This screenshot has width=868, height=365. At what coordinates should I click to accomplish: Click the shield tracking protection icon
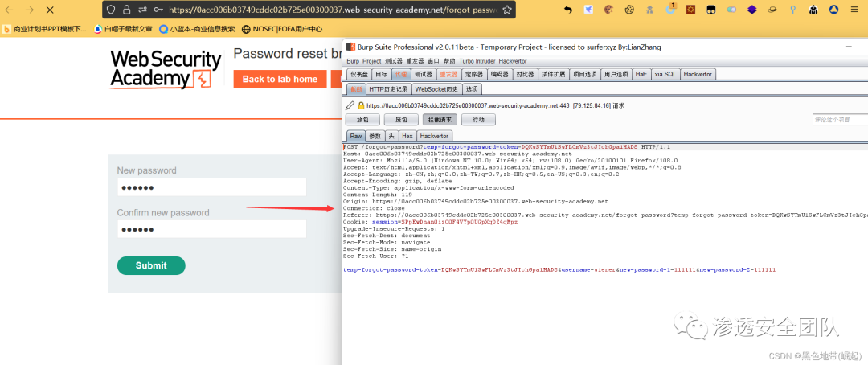[111, 10]
